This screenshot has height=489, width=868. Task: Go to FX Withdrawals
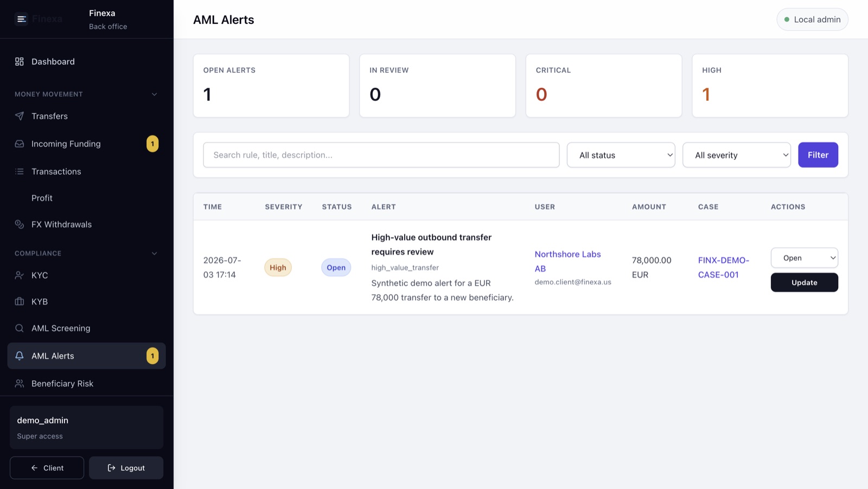(87, 224)
